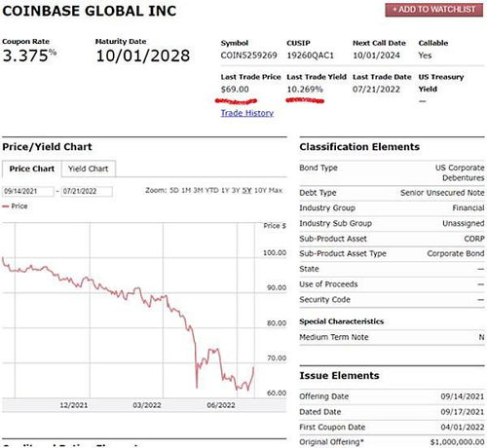Set chart zoom to 1M
This screenshot has width=487, height=448.
click(186, 190)
